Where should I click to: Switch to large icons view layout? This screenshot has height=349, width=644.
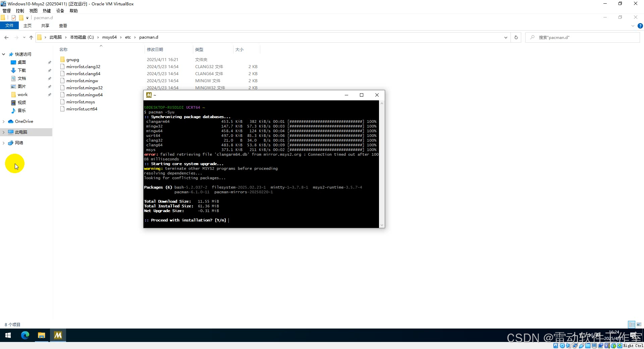(639, 325)
